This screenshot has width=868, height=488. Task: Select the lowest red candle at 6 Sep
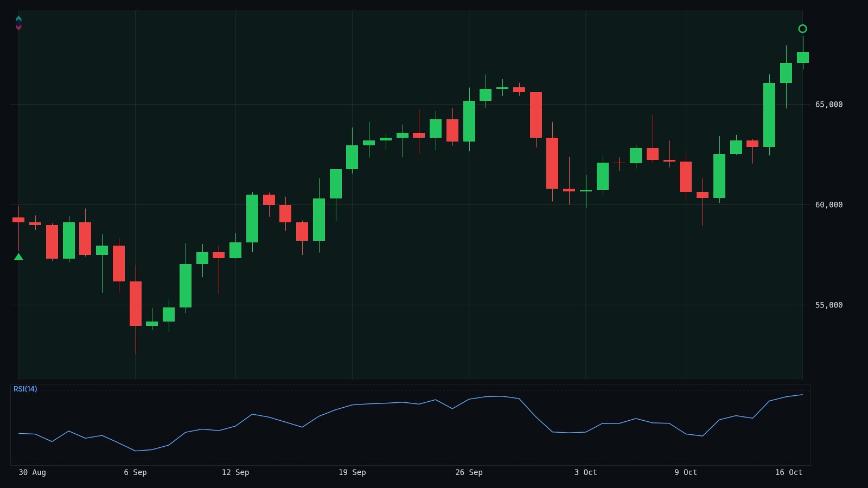point(136,304)
